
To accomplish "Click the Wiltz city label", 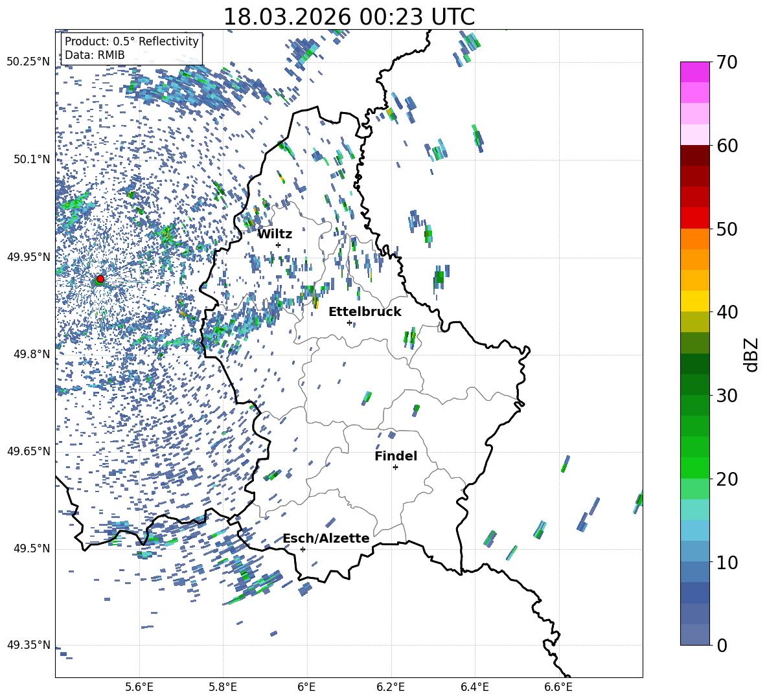I will pos(275,234).
